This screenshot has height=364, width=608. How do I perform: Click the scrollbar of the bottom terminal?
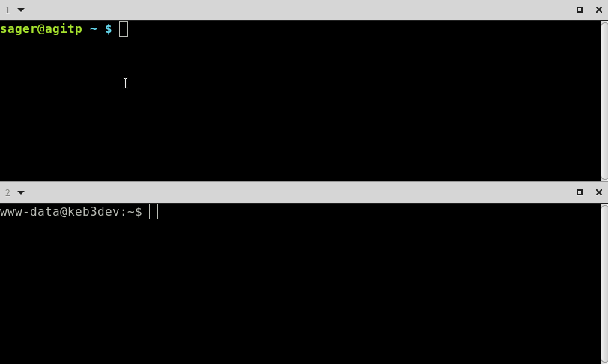point(604,283)
